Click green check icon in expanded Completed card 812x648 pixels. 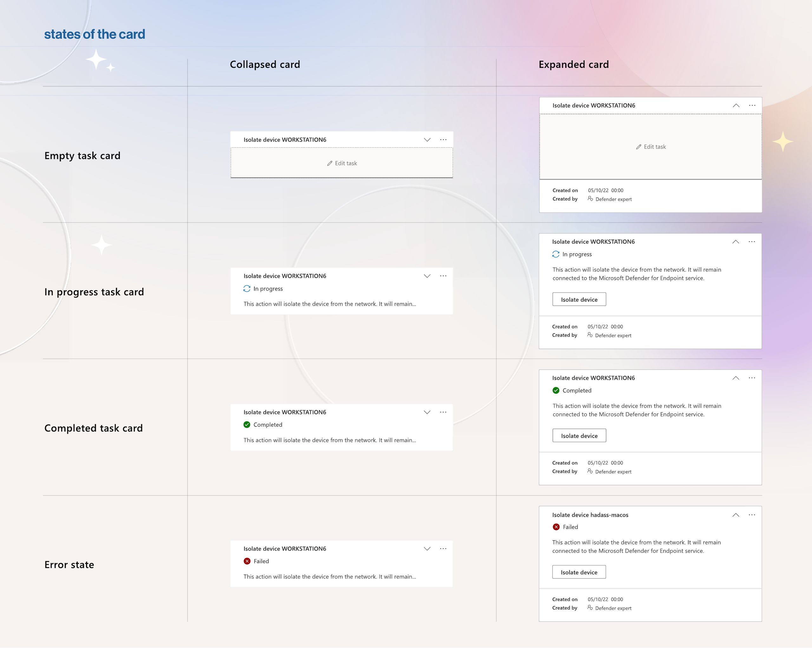click(x=556, y=391)
